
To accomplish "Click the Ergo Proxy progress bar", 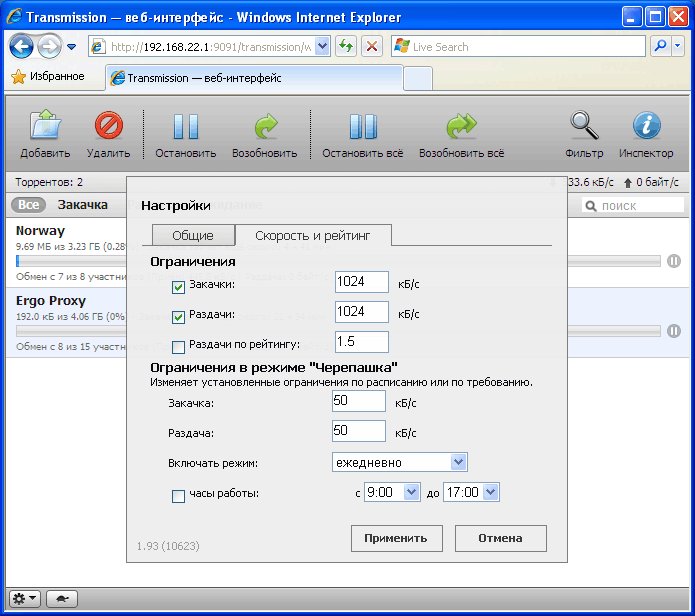I will [x=338, y=331].
